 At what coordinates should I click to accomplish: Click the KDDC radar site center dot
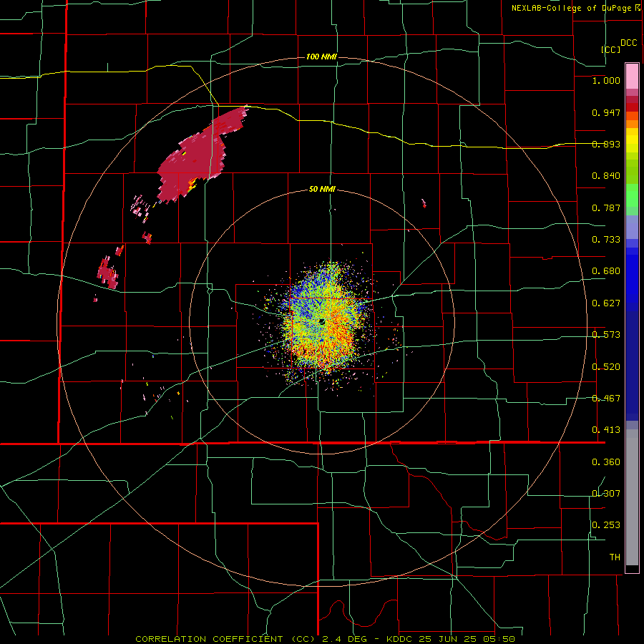pyautogui.click(x=321, y=321)
